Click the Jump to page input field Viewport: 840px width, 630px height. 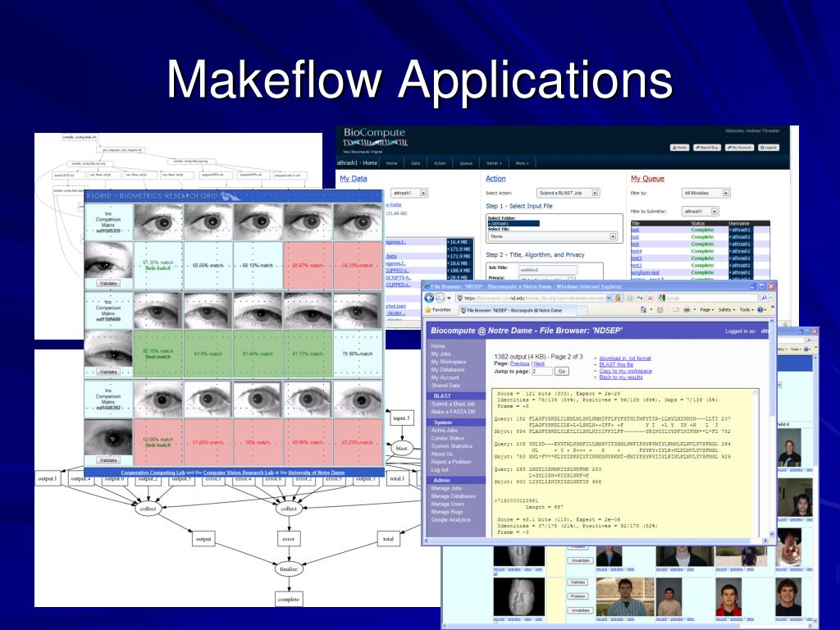[541, 371]
